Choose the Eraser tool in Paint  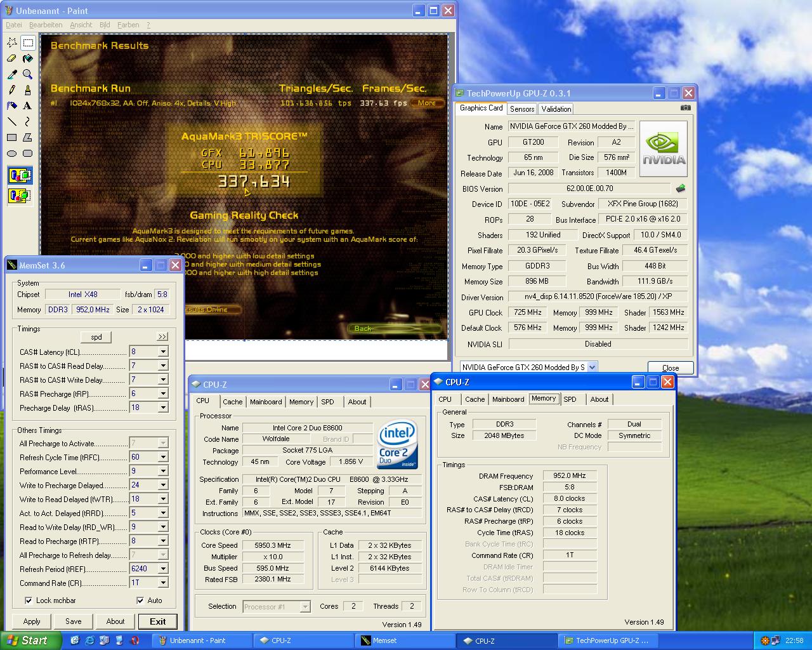pos(12,59)
